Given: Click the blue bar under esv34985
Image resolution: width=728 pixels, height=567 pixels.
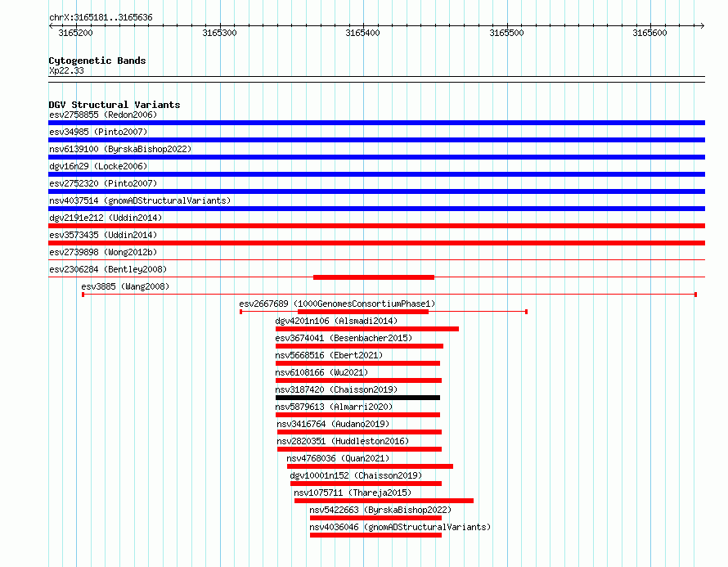Looking at the screenshot, I should 376,140.
